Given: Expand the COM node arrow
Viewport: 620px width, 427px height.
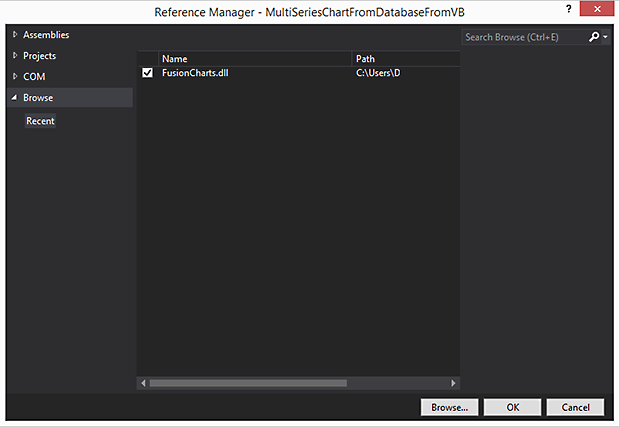Looking at the screenshot, I should (x=14, y=77).
